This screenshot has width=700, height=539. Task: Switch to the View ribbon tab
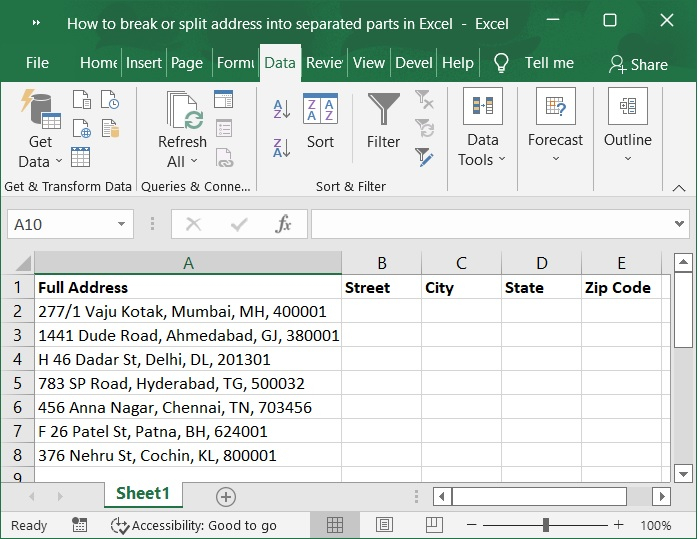click(x=368, y=62)
